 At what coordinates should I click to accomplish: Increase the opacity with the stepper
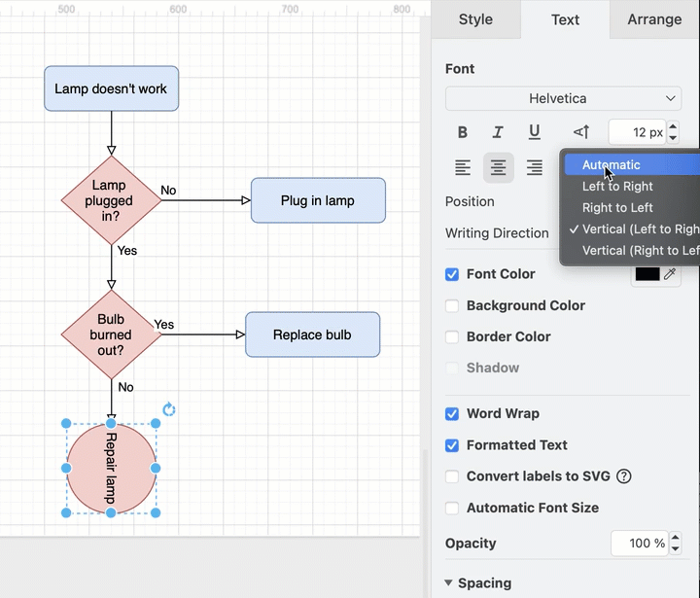pos(676,538)
